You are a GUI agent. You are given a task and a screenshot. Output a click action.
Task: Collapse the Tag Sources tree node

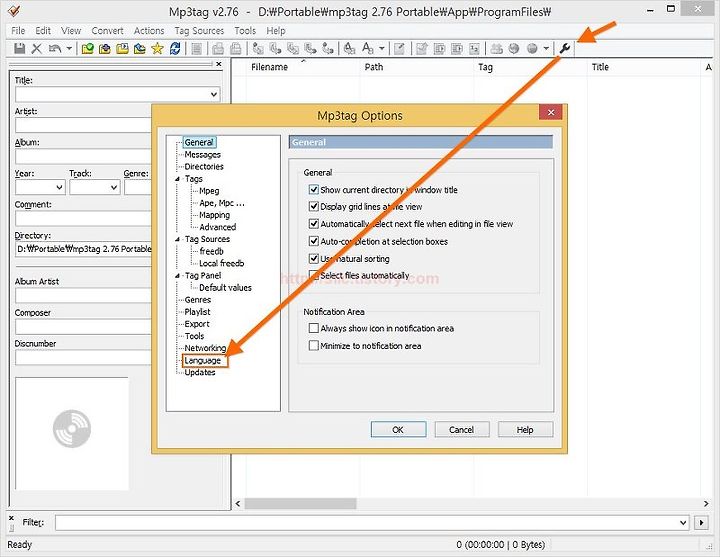coord(177,239)
